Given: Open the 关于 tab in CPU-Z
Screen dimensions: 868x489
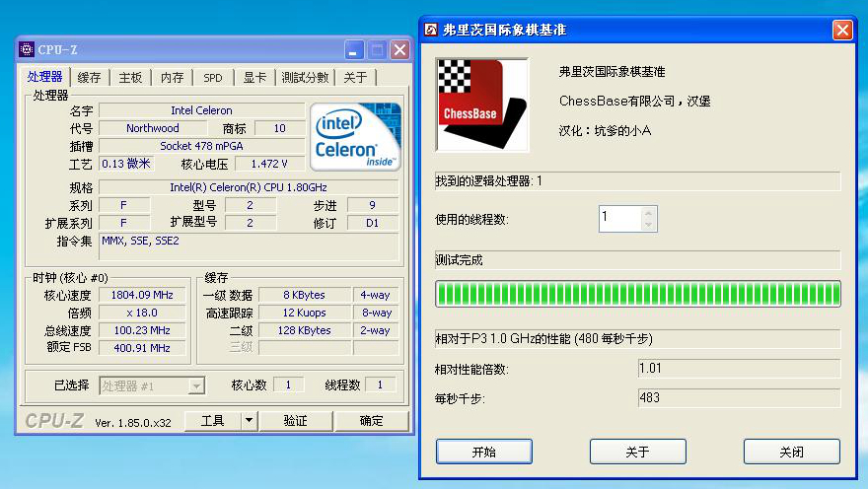Looking at the screenshot, I should tap(355, 78).
